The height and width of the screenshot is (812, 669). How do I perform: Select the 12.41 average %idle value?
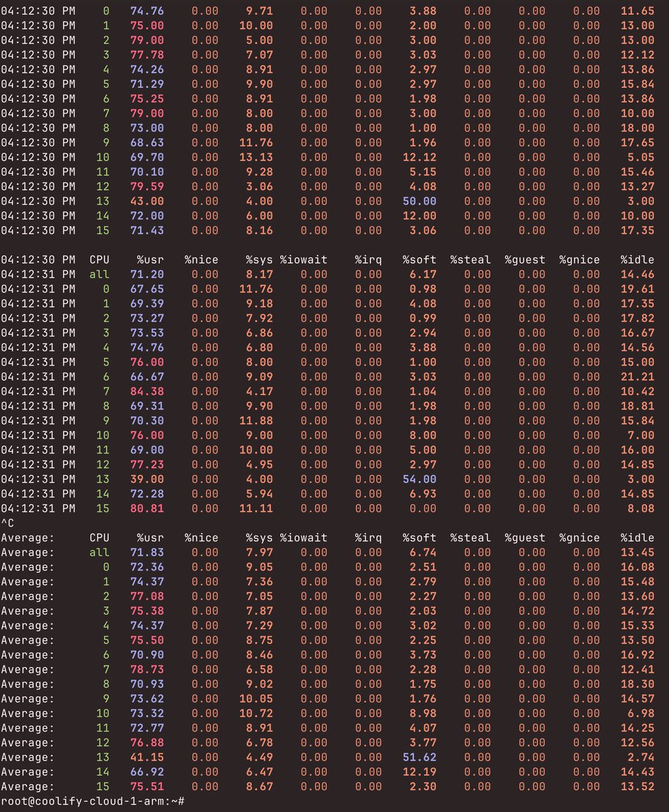pyautogui.click(x=638, y=669)
